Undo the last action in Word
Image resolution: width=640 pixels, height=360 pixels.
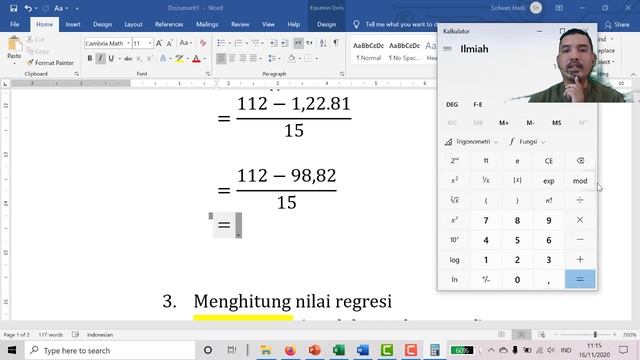coord(28,8)
